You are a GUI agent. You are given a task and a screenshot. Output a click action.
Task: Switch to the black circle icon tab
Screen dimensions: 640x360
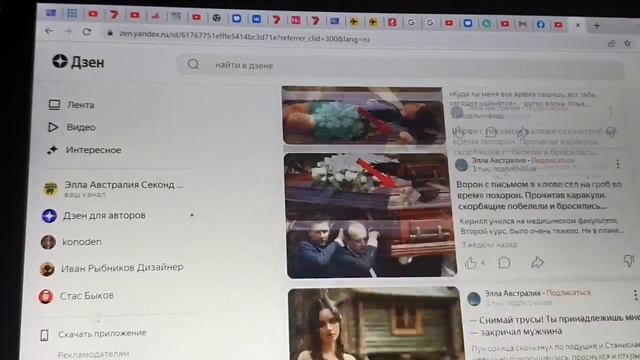(217, 18)
